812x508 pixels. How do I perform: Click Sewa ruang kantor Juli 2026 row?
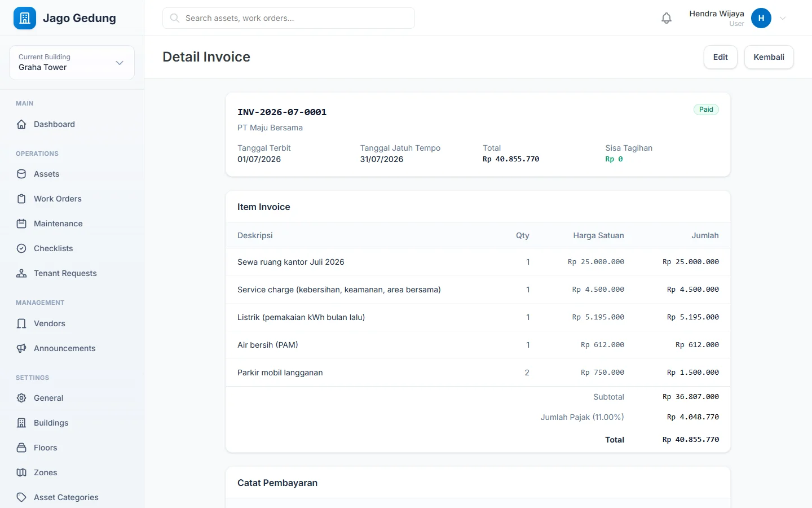[x=478, y=262]
